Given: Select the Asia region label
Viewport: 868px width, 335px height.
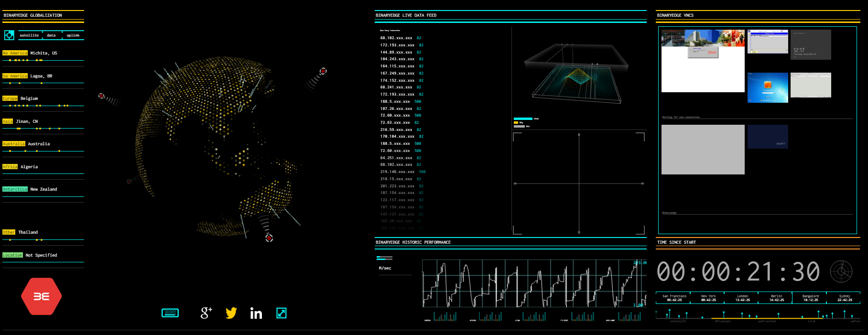Looking at the screenshot, I should [x=8, y=121].
